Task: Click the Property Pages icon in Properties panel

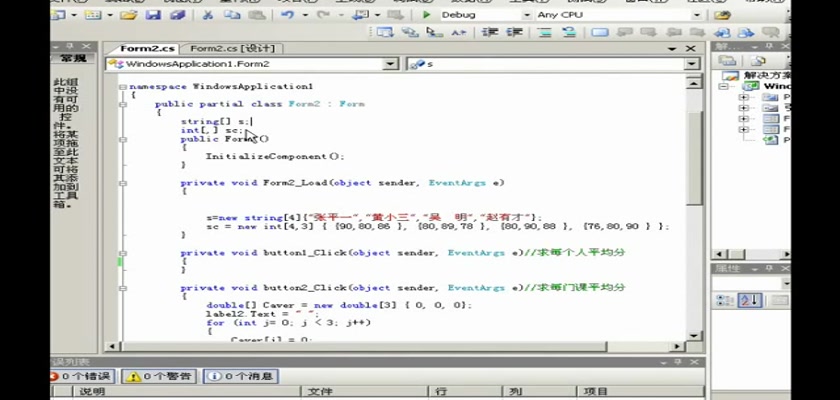Action: point(780,300)
